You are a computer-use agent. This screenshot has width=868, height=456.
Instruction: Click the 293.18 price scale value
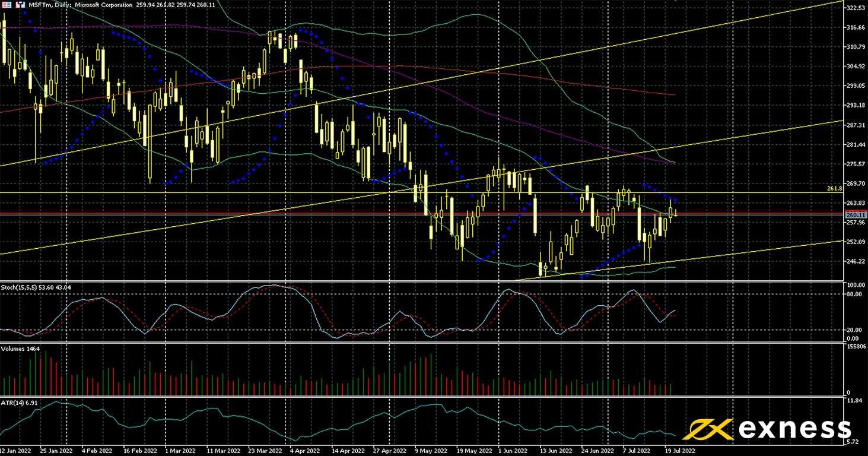856,106
